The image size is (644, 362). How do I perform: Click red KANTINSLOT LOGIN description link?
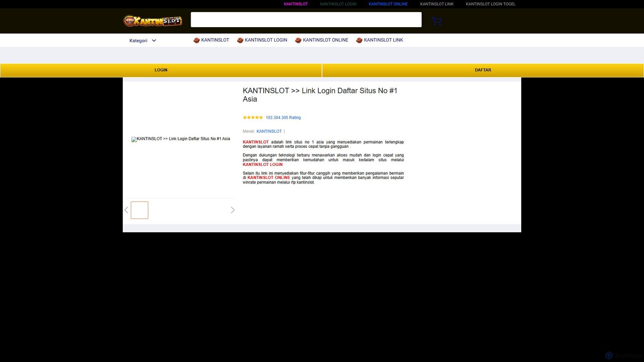[x=263, y=164]
